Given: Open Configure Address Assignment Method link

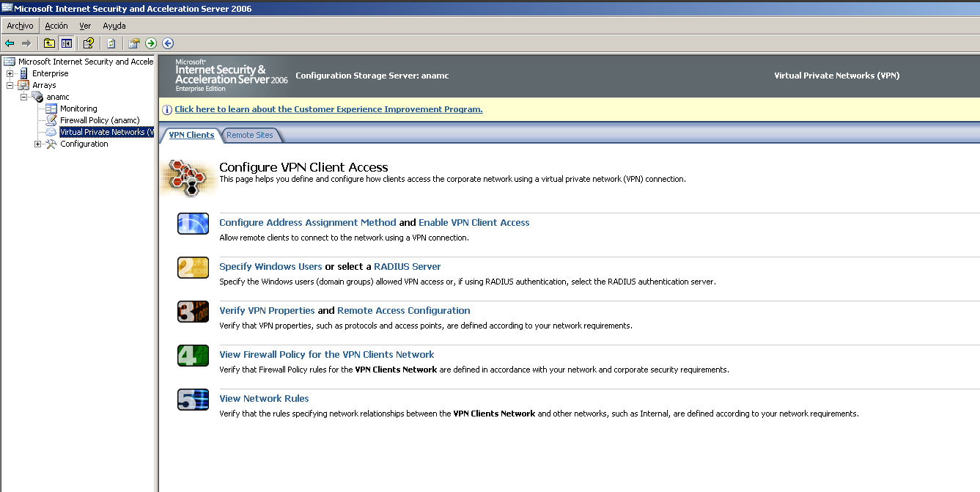Looking at the screenshot, I should coord(308,222).
